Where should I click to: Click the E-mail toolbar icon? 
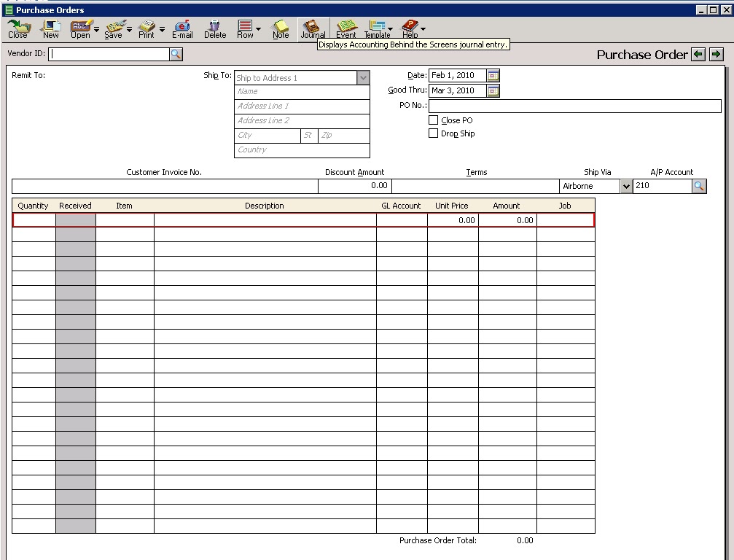(181, 28)
